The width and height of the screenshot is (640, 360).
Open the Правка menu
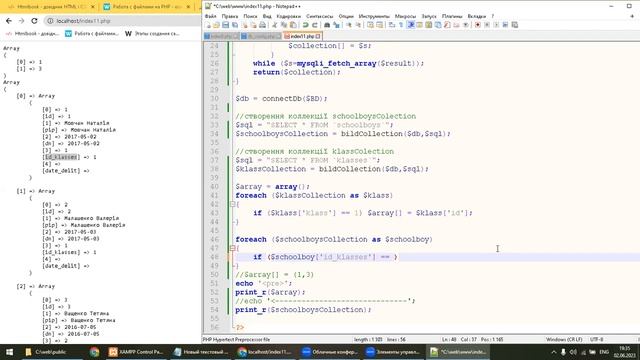point(230,16)
